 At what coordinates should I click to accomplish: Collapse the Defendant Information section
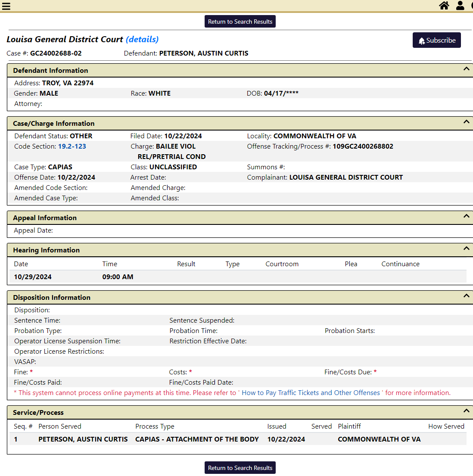466,69
